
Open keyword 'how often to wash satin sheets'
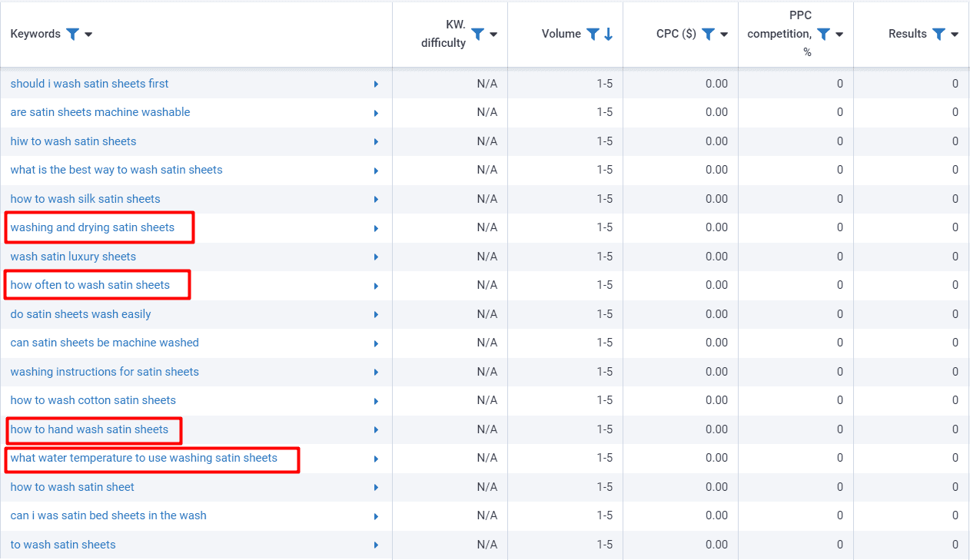point(90,285)
